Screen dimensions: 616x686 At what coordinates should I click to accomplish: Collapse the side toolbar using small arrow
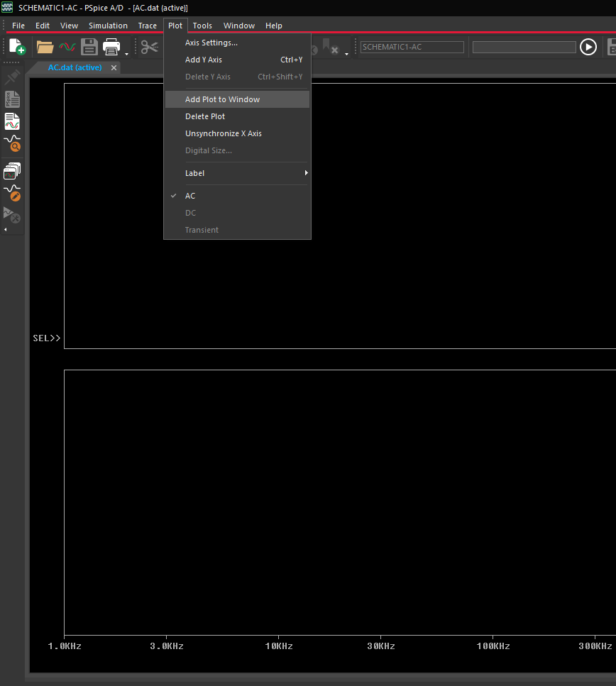click(5, 229)
